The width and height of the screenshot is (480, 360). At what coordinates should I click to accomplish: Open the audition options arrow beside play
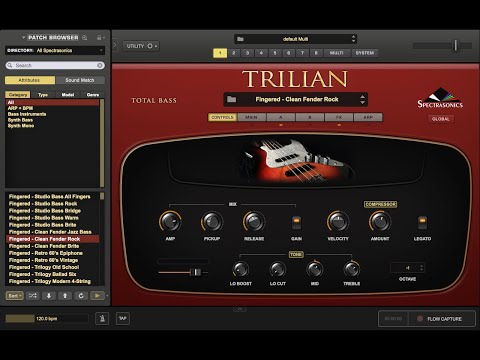pos(107,296)
